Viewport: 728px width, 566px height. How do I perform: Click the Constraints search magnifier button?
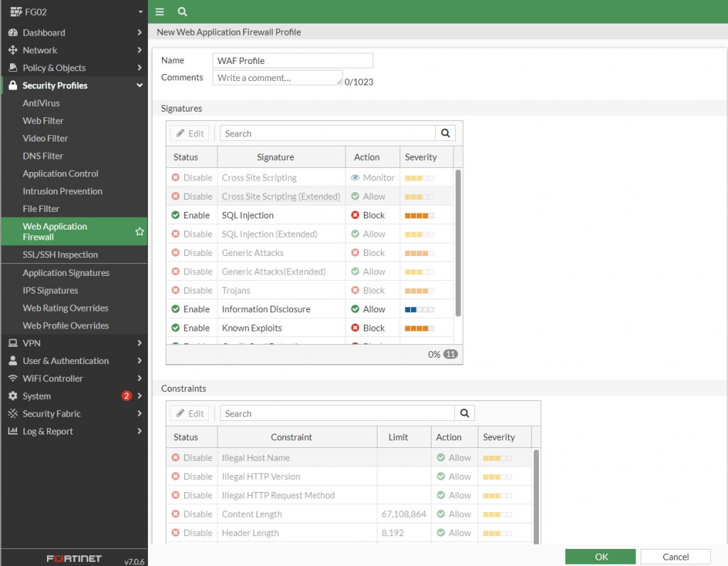point(464,414)
